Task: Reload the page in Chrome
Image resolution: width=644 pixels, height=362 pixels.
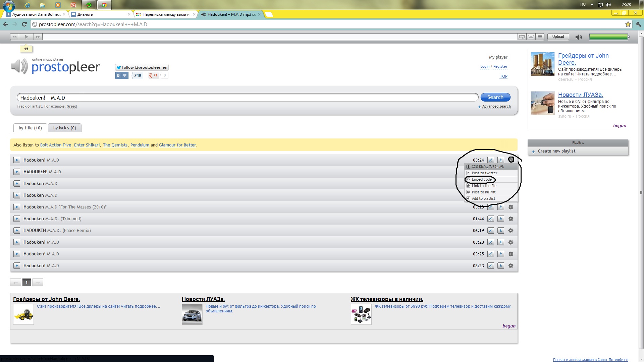Action: tap(24, 24)
